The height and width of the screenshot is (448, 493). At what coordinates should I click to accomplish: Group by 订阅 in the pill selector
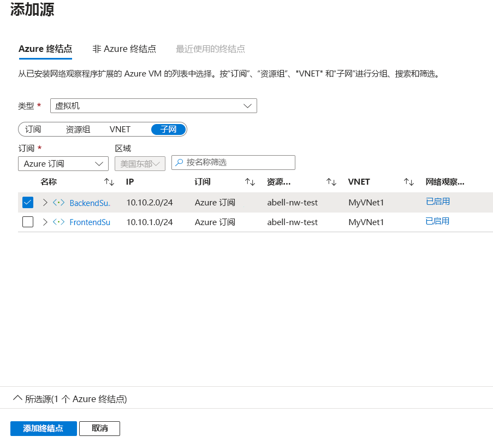(33, 129)
